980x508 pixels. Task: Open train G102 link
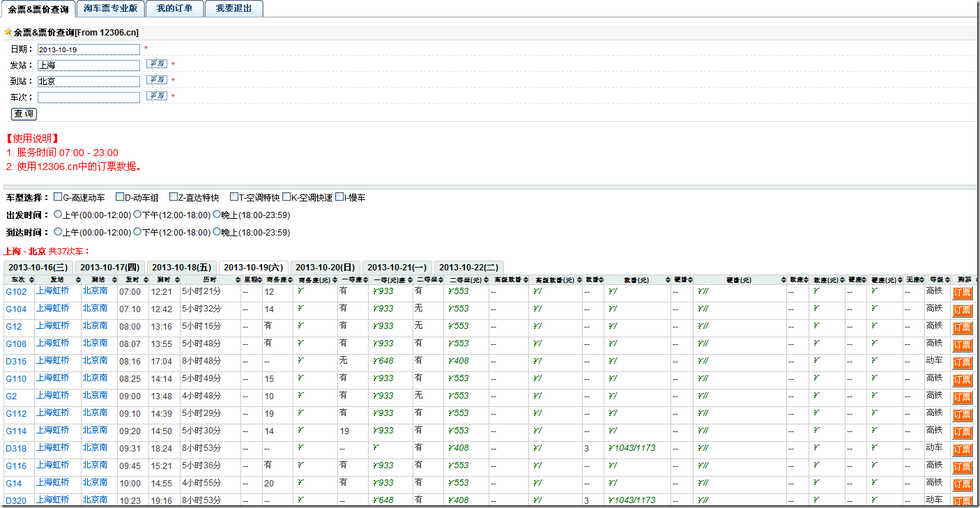[16, 292]
